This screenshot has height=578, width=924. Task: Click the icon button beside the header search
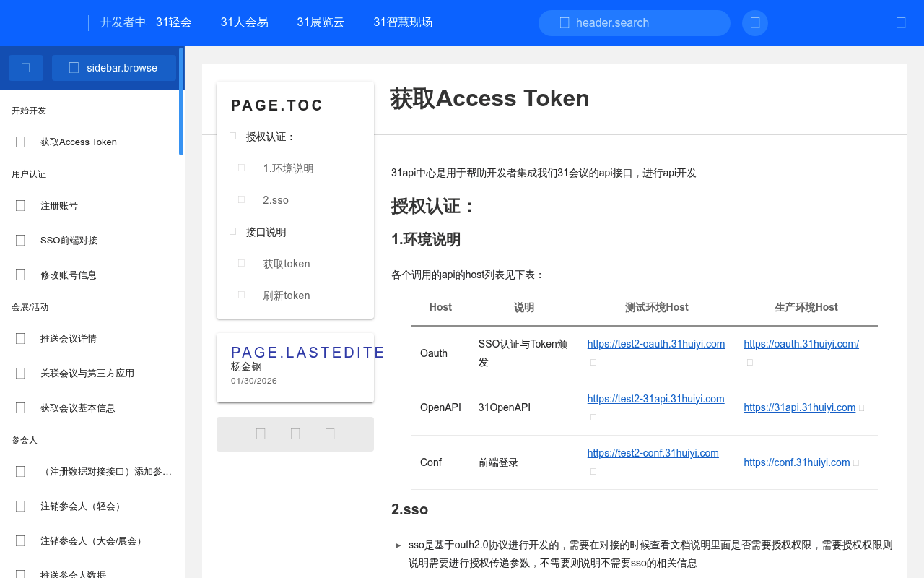coord(755,23)
